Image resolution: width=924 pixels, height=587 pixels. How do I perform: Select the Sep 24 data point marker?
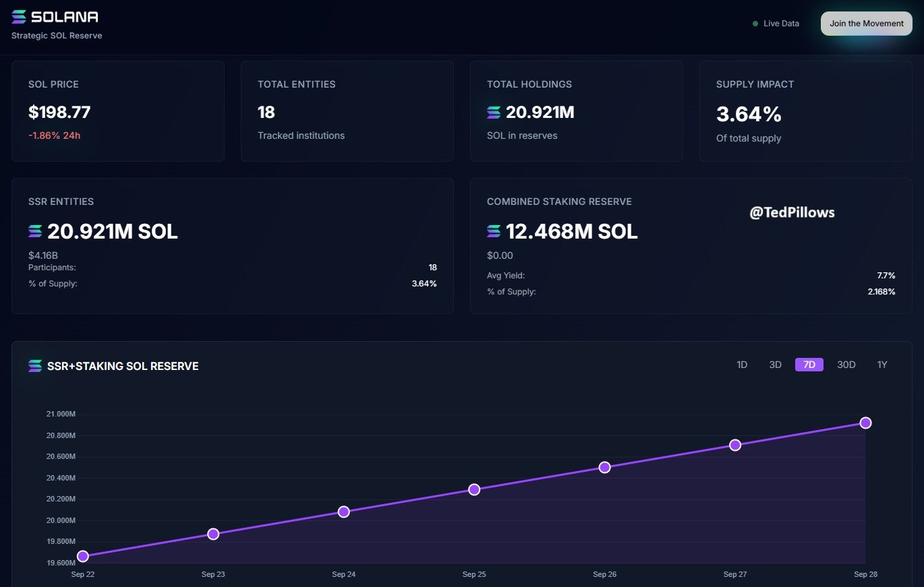343,512
